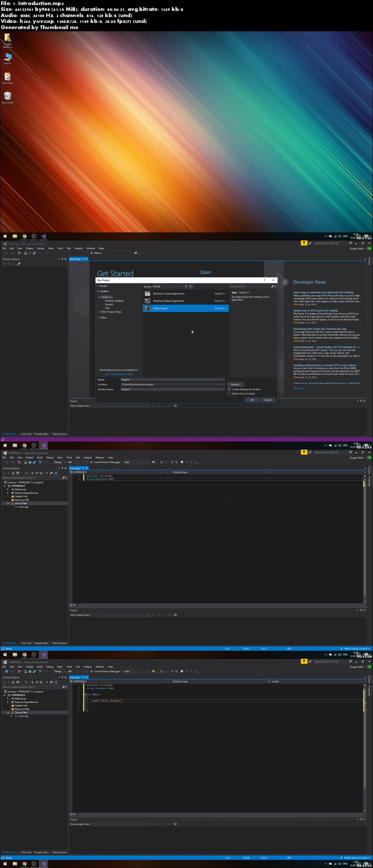373x868 pixels.
Task: Expand the Recent node in New Project
Action: point(98,286)
